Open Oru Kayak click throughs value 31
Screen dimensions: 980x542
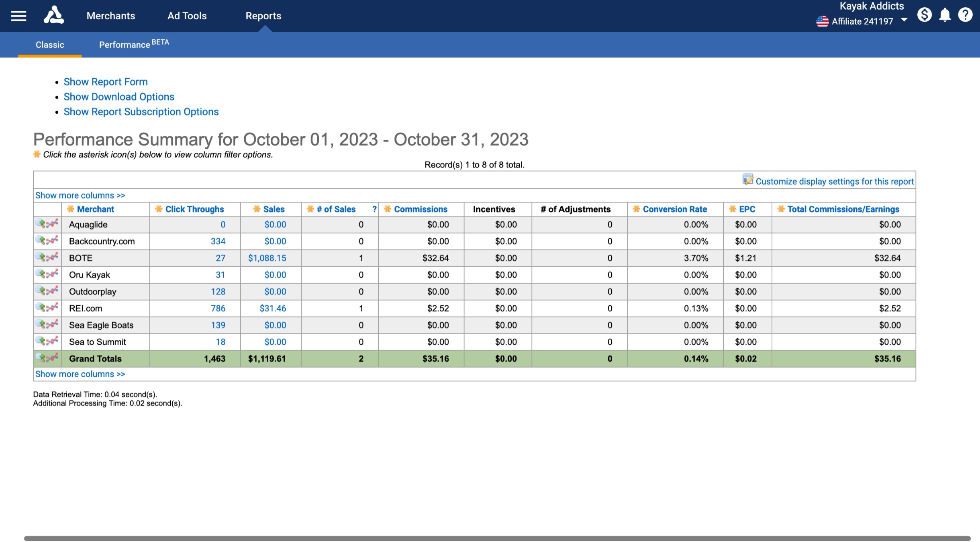click(220, 275)
